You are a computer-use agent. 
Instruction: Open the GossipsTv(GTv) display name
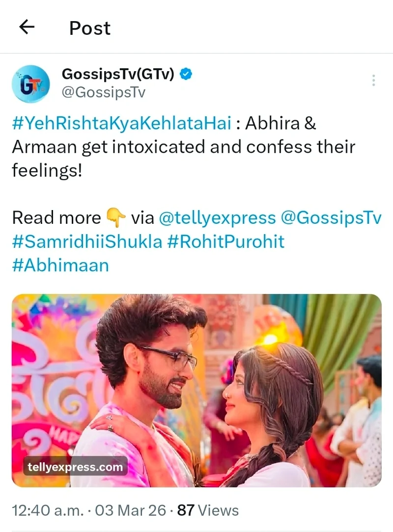118,74
